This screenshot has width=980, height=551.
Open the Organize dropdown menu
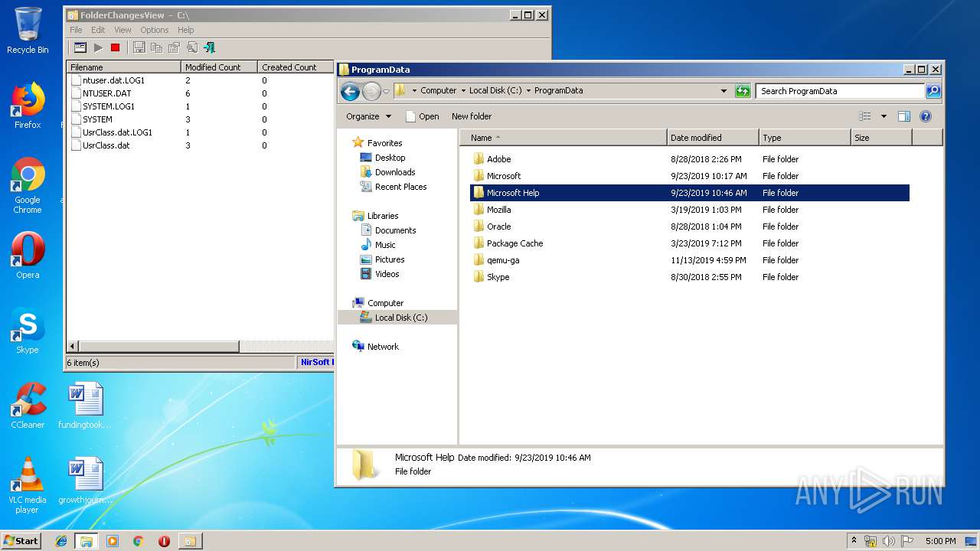(x=368, y=116)
